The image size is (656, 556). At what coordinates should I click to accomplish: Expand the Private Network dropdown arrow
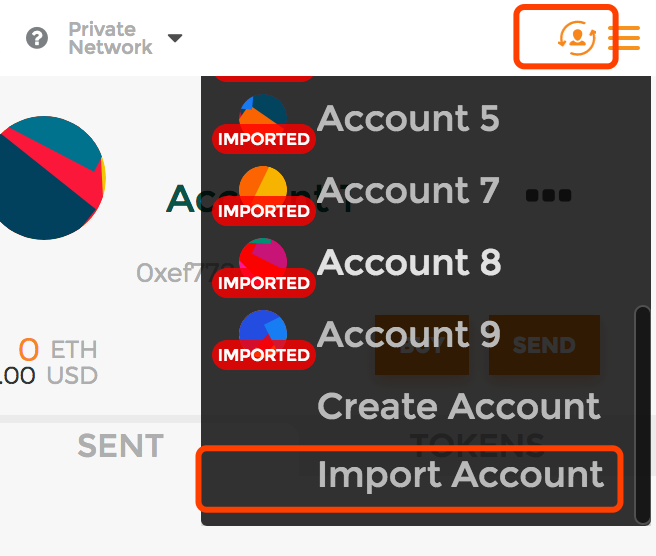pyautogui.click(x=175, y=38)
